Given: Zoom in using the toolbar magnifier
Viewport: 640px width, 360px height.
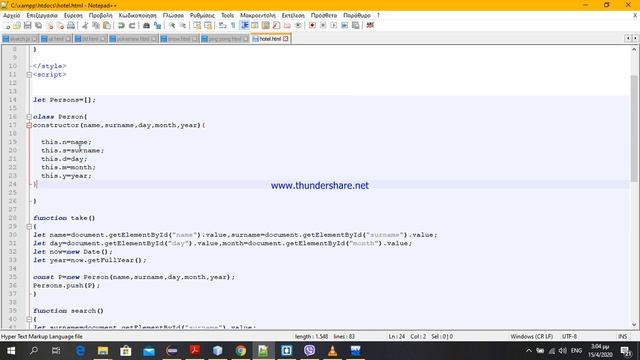Looking at the screenshot, I should tap(172, 25).
